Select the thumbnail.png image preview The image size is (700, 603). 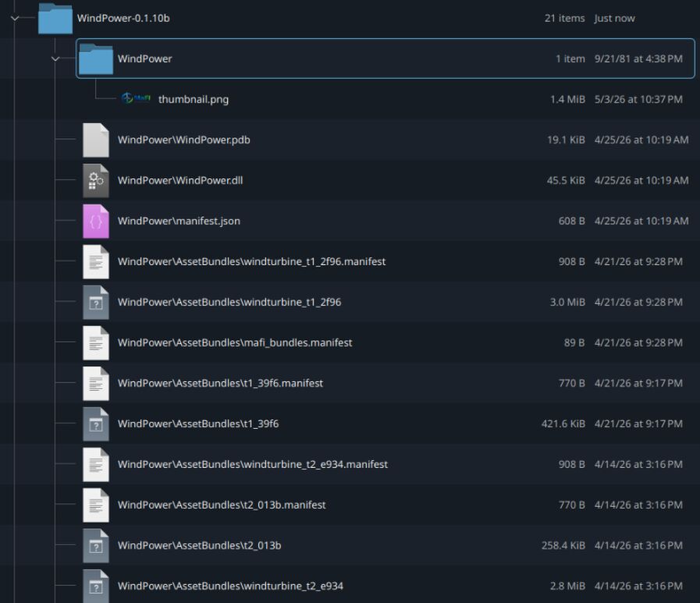click(x=136, y=98)
